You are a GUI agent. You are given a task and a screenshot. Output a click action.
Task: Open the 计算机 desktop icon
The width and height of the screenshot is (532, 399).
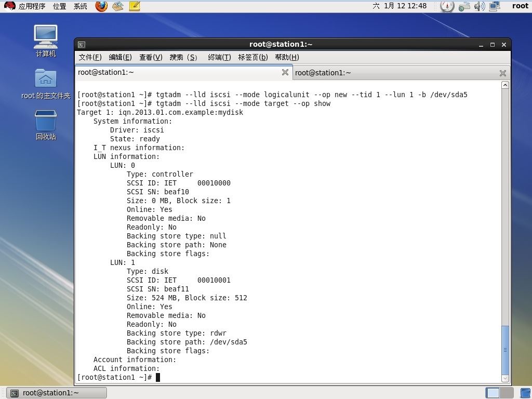tap(46, 41)
